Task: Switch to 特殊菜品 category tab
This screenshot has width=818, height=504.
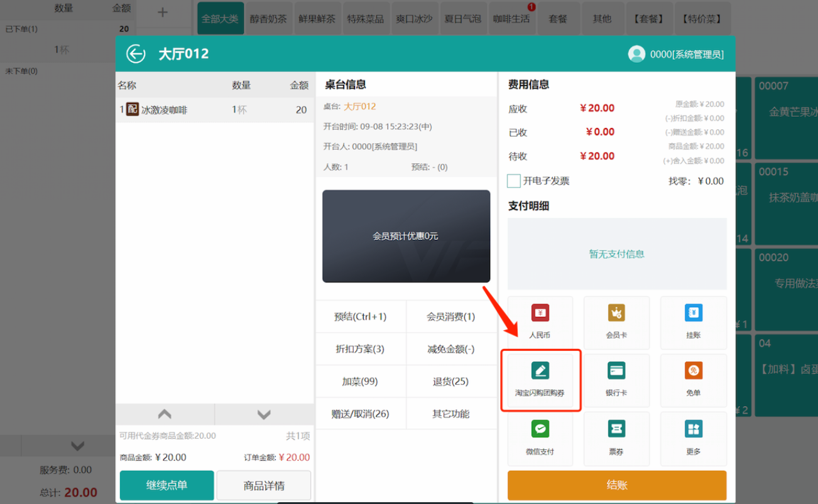Action: point(366,19)
